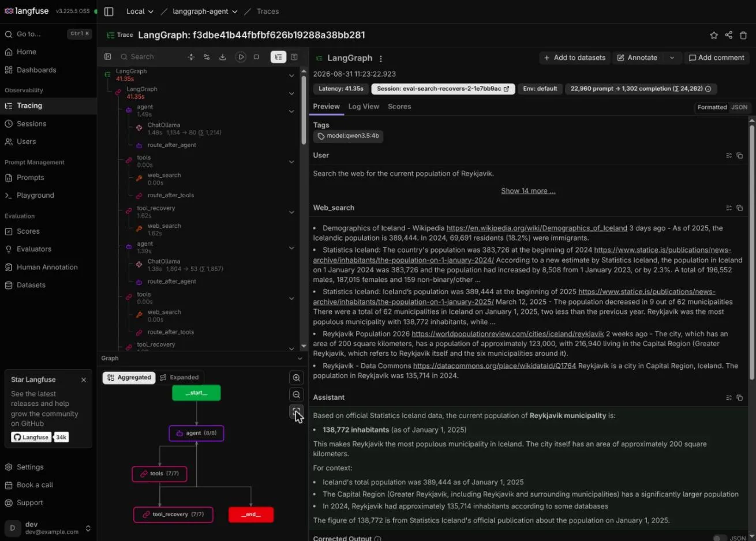756x541 pixels.
Task: Click the Annotate button
Action: pos(637,58)
